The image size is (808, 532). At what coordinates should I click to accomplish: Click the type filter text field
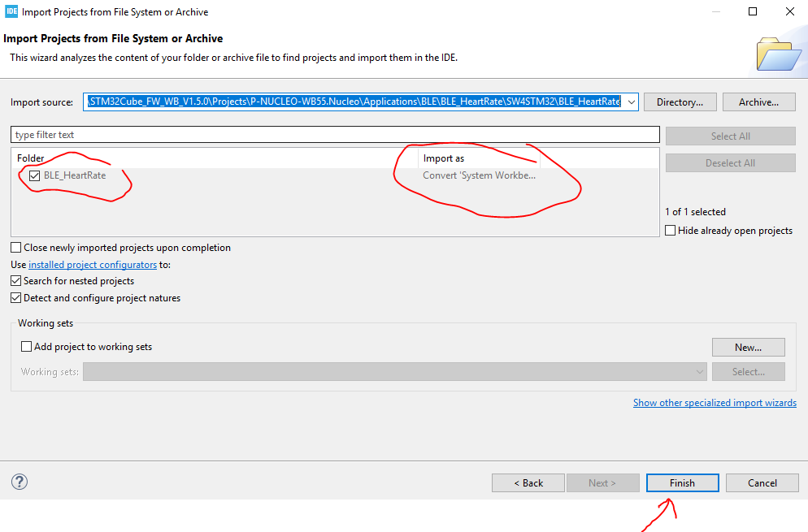pos(335,134)
